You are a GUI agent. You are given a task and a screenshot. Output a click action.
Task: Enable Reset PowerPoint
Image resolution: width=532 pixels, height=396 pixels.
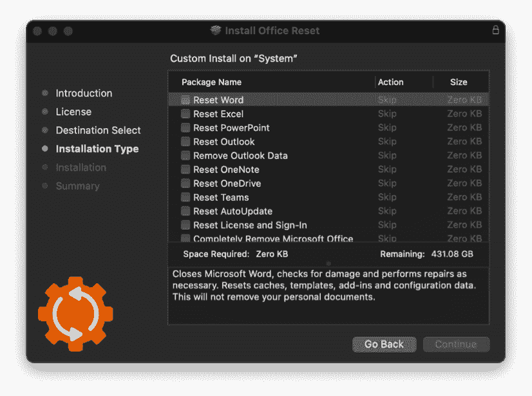pos(184,127)
